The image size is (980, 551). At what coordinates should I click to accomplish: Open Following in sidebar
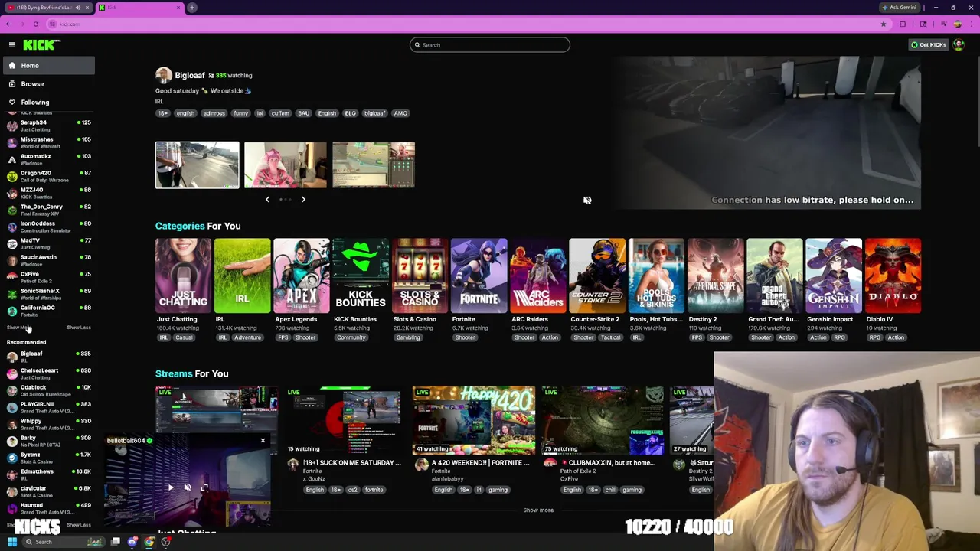pyautogui.click(x=47, y=103)
